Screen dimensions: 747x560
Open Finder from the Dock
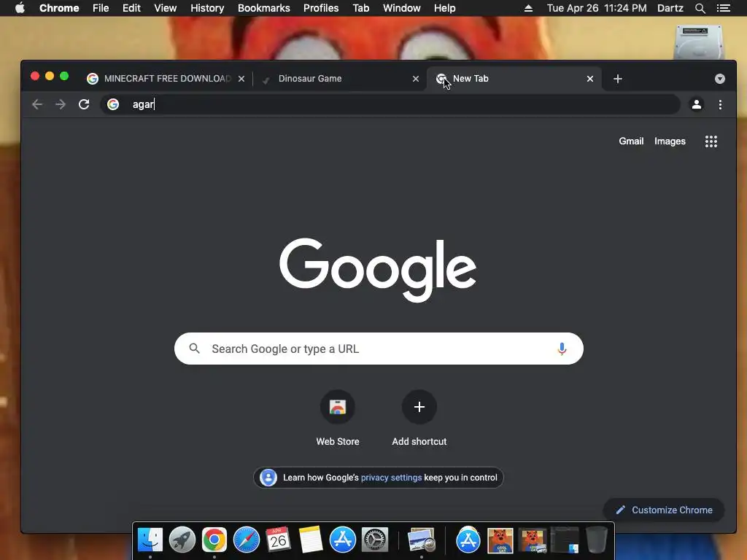click(150, 540)
